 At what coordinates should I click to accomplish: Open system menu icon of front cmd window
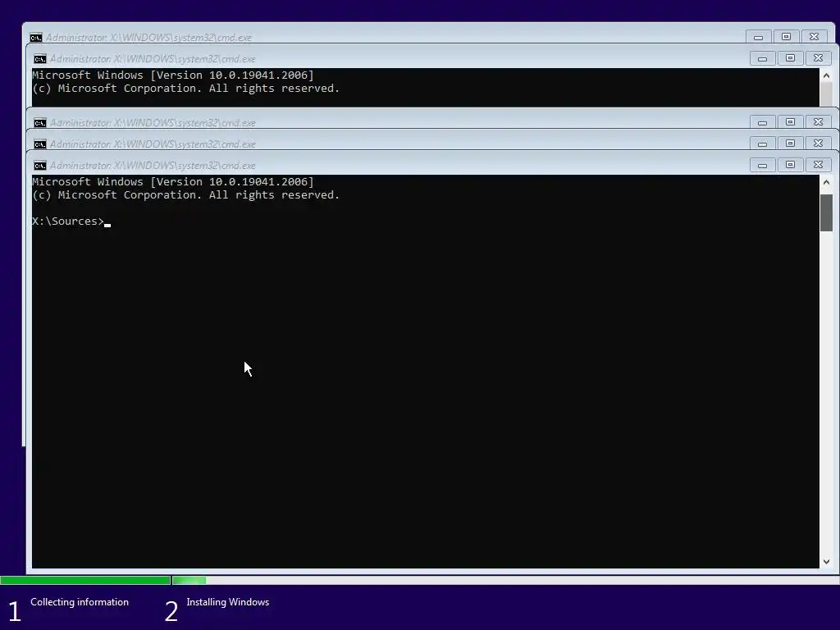[x=40, y=165]
